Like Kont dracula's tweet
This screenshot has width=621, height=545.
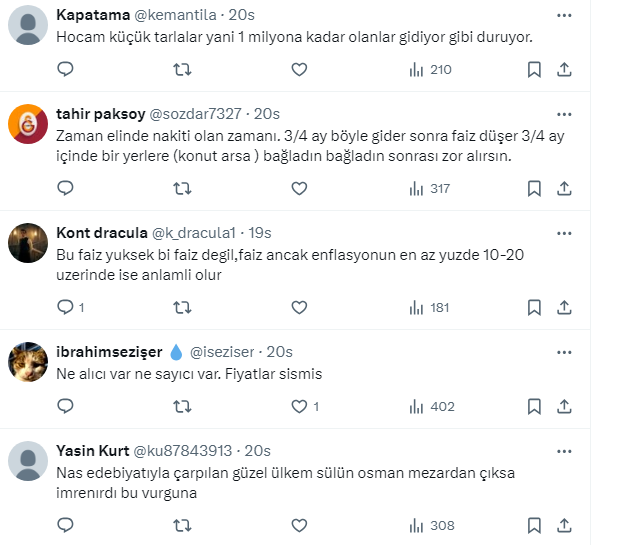(x=299, y=307)
